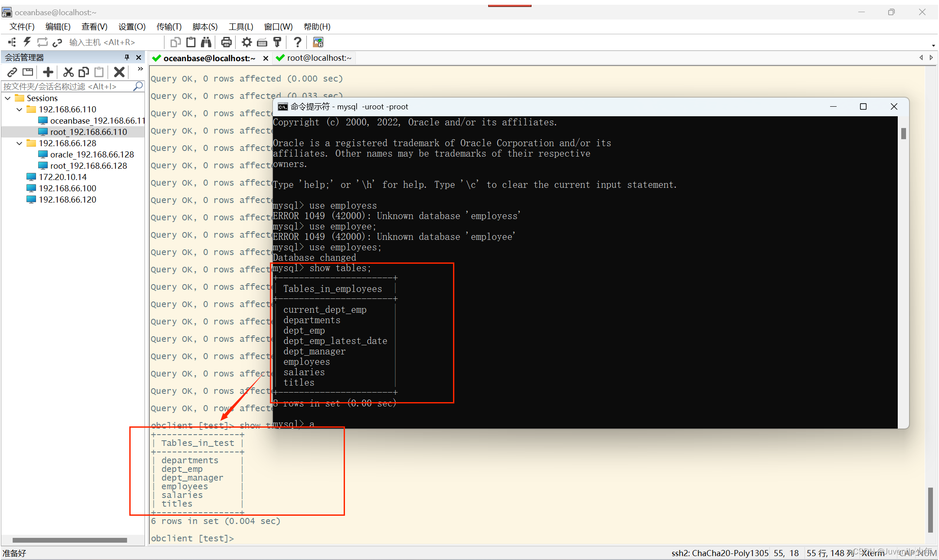This screenshot has width=939, height=560.
Task: Open the 工具(L) menu
Action: pyautogui.click(x=241, y=27)
